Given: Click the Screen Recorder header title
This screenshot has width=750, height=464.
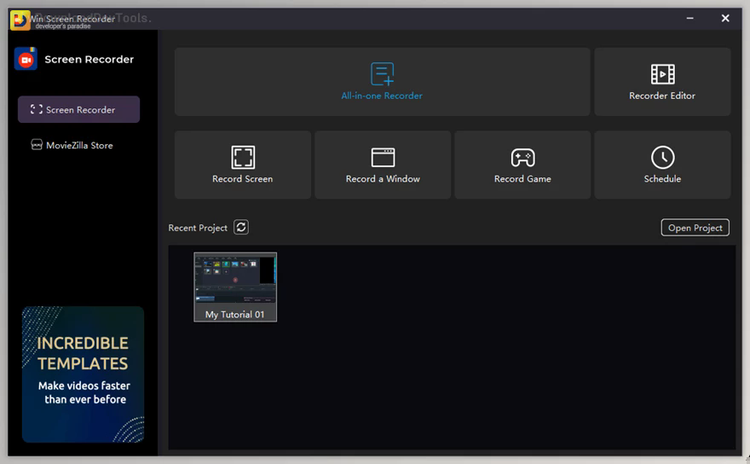Looking at the screenshot, I should [x=89, y=59].
